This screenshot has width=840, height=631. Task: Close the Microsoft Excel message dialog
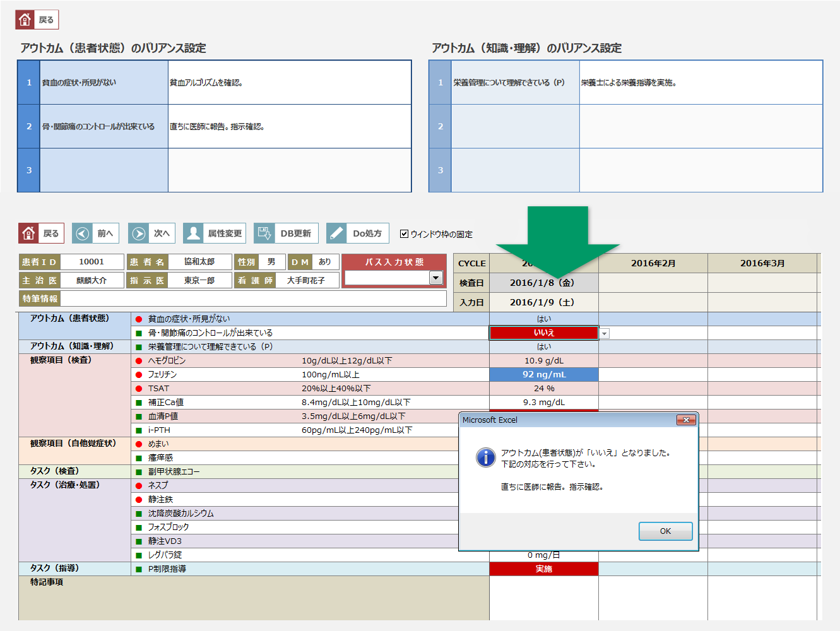point(685,420)
